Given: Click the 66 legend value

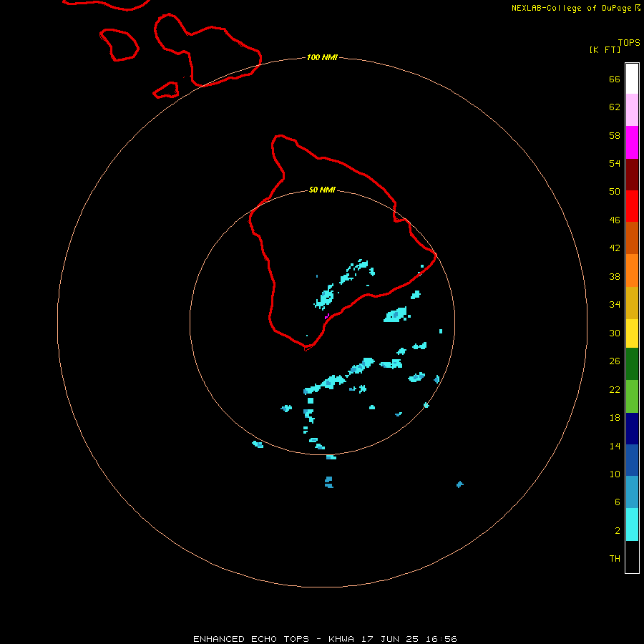Looking at the screenshot, I should [615, 79].
